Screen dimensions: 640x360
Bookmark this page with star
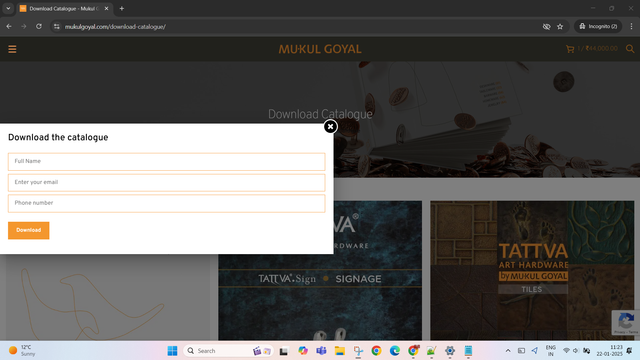tap(560, 27)
